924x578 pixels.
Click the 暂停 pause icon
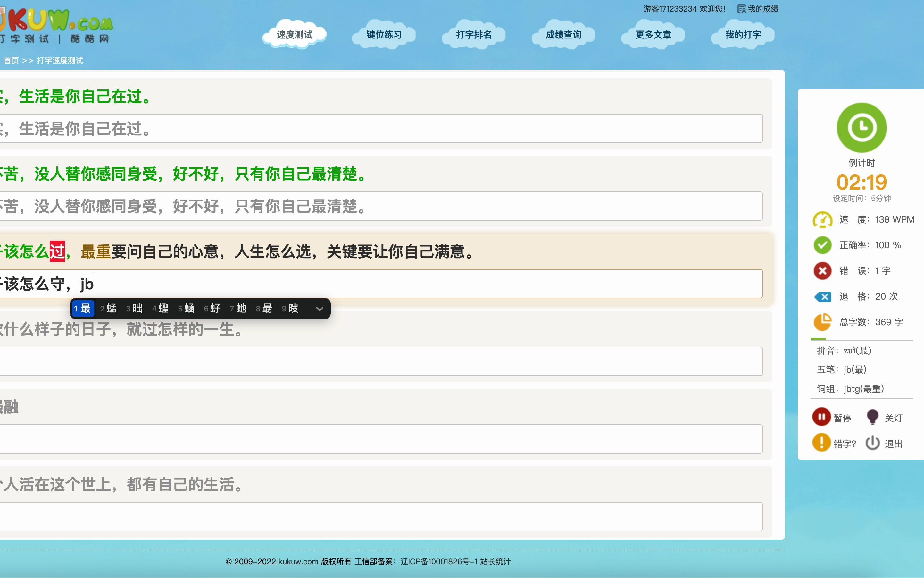tap(822, 417)
